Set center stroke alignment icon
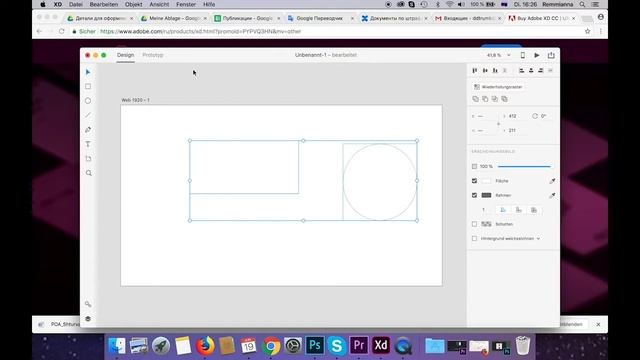Image resolution: width=640 pixels, height=360 pixels. coord(534,210)
